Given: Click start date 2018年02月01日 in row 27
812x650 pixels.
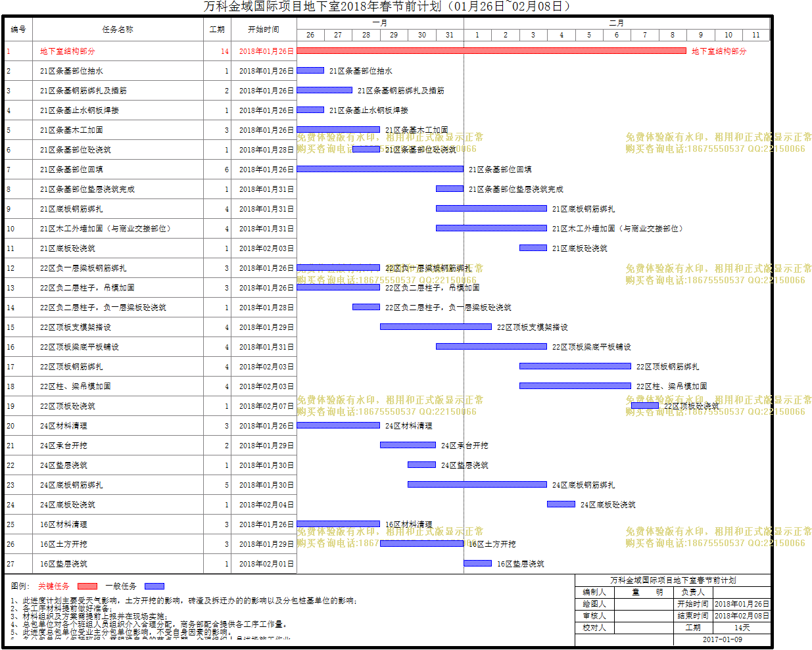Looking at the screenshot, I should [x=266, y=564].
